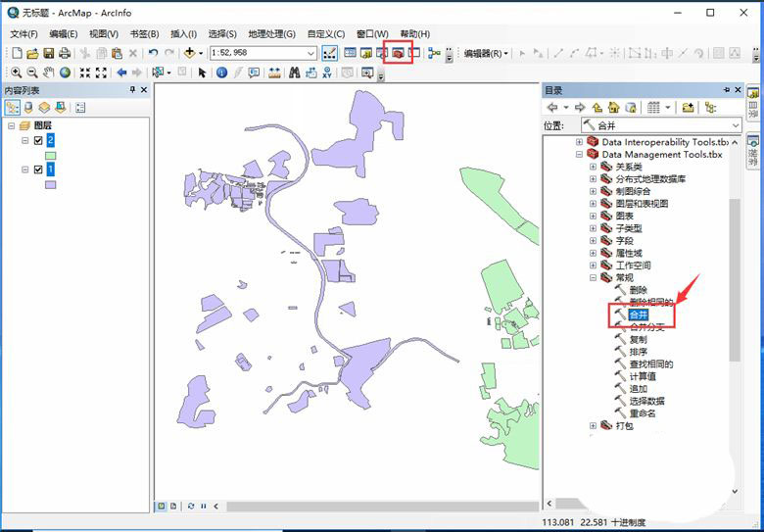This screenshot has height=532, width=764.
Task: Open the 地理处理(G) menu
Action: pyautogui.click(x=272, y=34)
